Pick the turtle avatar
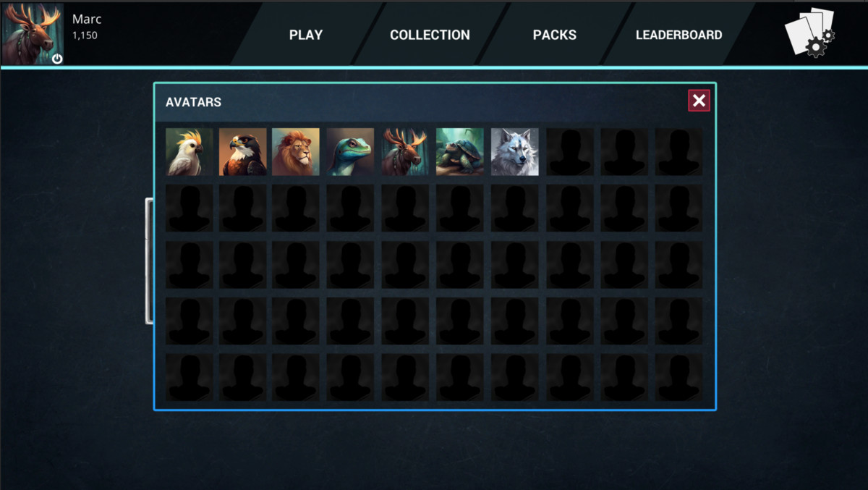Image resolution: width=868 pixels, height=490 pixels. click(x=460, y=152)
